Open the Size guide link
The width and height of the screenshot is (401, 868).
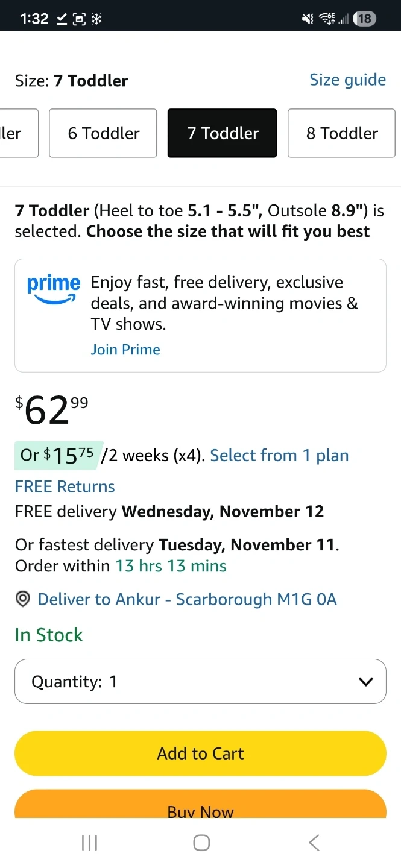347,80
